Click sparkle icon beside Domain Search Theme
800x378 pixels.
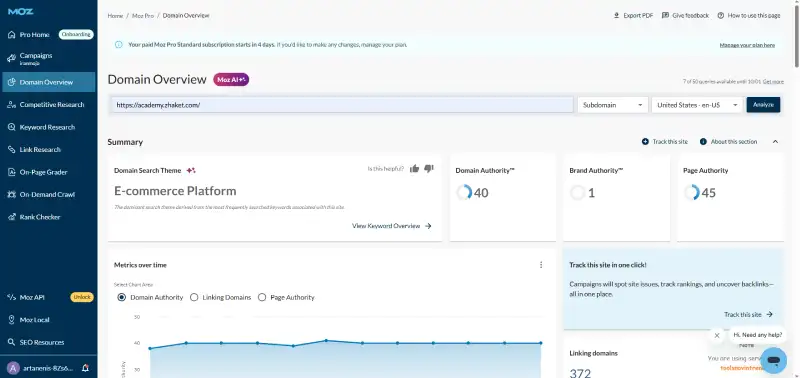pyautogui.click(x=191, y=170)
